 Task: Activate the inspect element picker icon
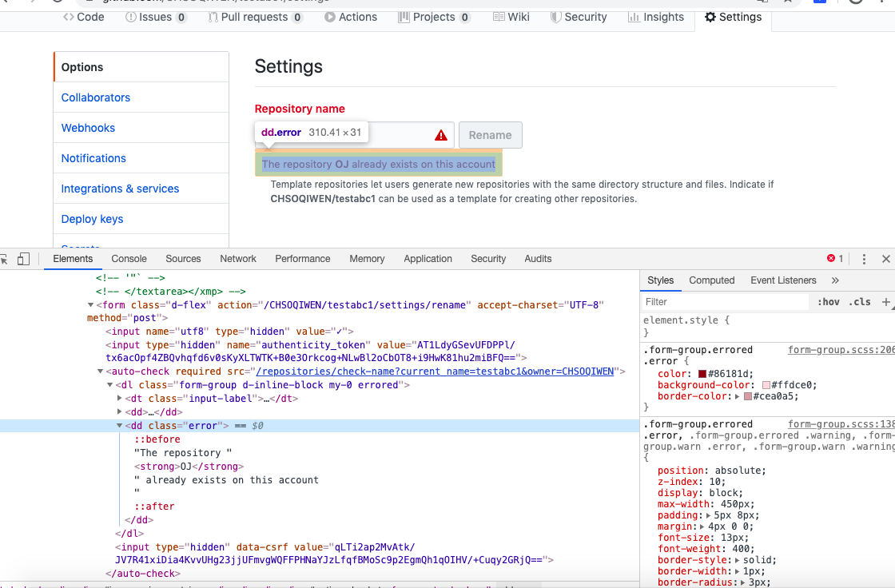(4, 259)
